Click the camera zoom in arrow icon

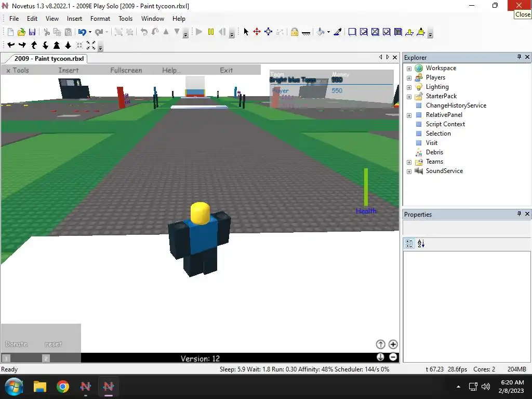(x=57, y=45)
